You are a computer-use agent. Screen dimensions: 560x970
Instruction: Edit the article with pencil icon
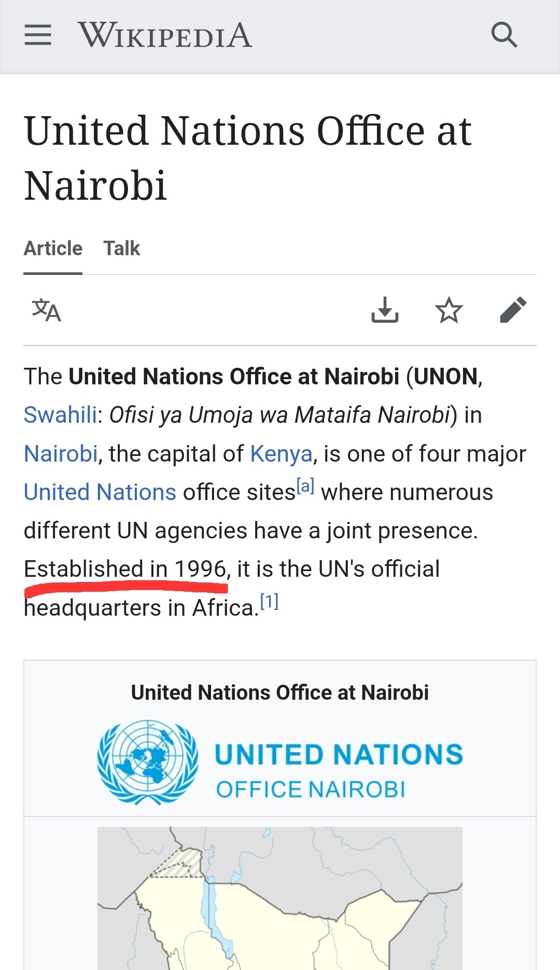(513, 310)
